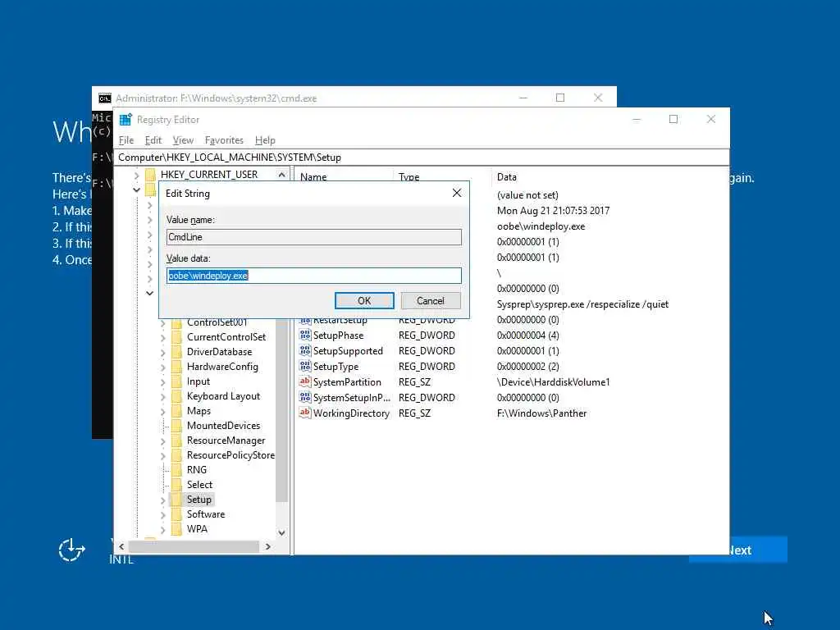This screenshot has width=840, height=630.
Task: Click the WPA key folder icon
Action: tap(177, 529)
